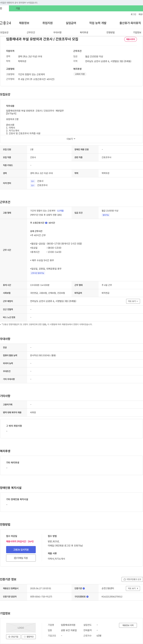Open the 실업급여 menu
Image resolution: width=143 pixels, height=644 pixels.
pos(71,23)
